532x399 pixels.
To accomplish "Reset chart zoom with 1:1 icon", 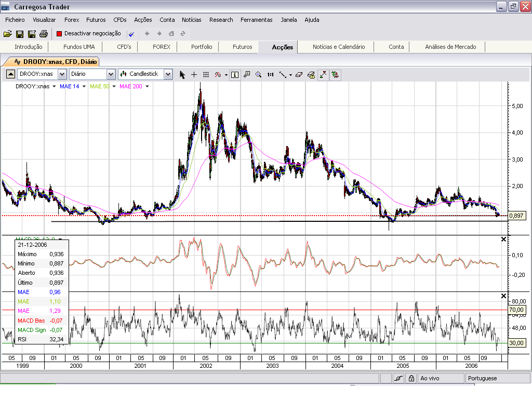I will pos(270,74).
